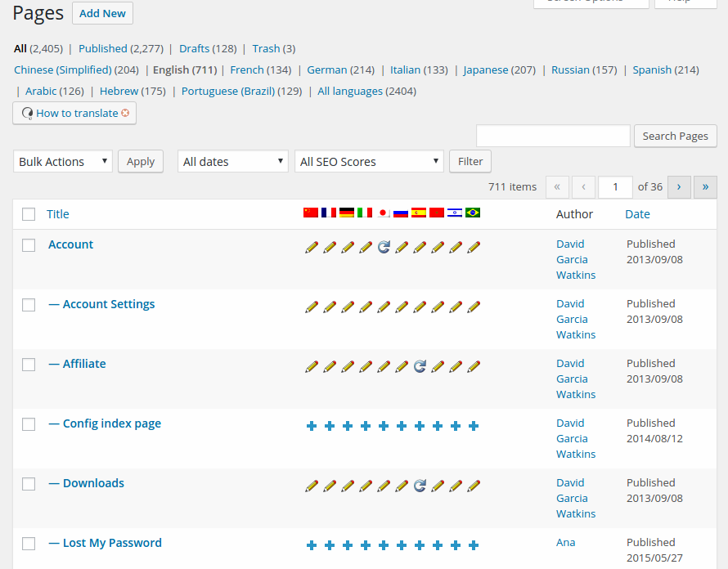Expand the All dates filter dropdown
Image resolution: width=728 pixels, height=569 pixels.
tap(233, 162)
